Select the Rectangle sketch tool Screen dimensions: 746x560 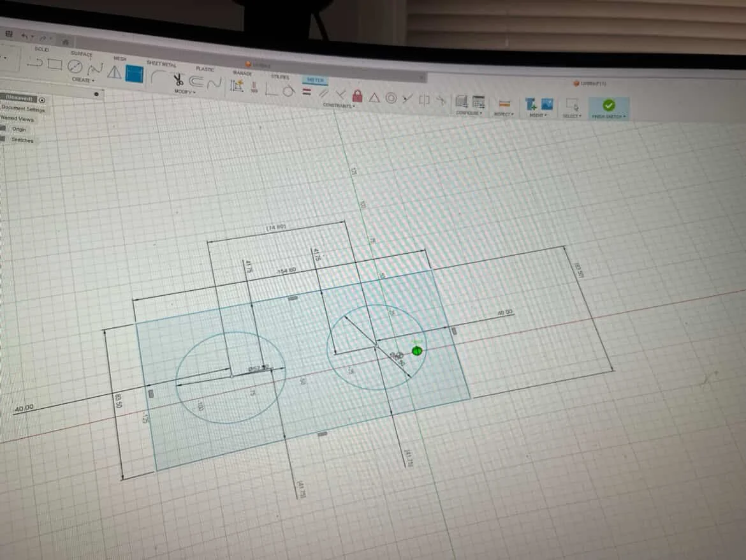point(54,64)
